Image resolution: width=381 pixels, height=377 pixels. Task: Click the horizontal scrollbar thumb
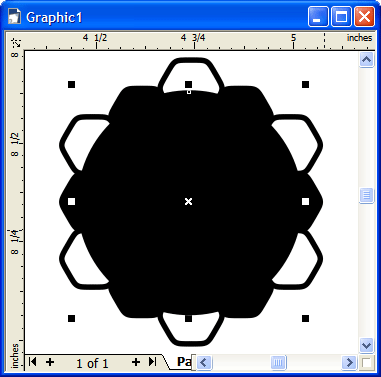click(x=279, y=362)
